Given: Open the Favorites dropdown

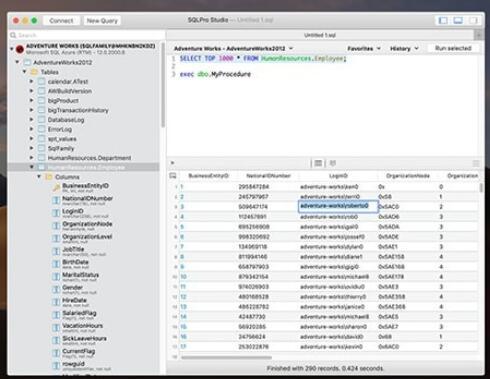Looking at the screenshot, I should tap(364, 49).
